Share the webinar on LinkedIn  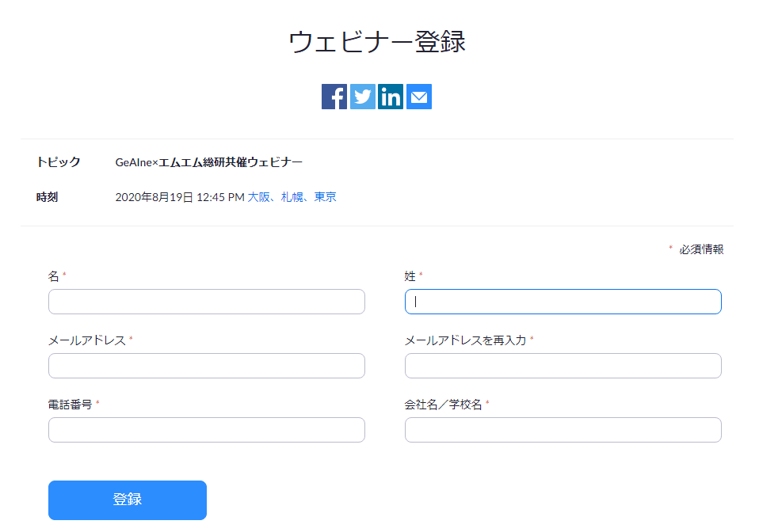[391, 96]
